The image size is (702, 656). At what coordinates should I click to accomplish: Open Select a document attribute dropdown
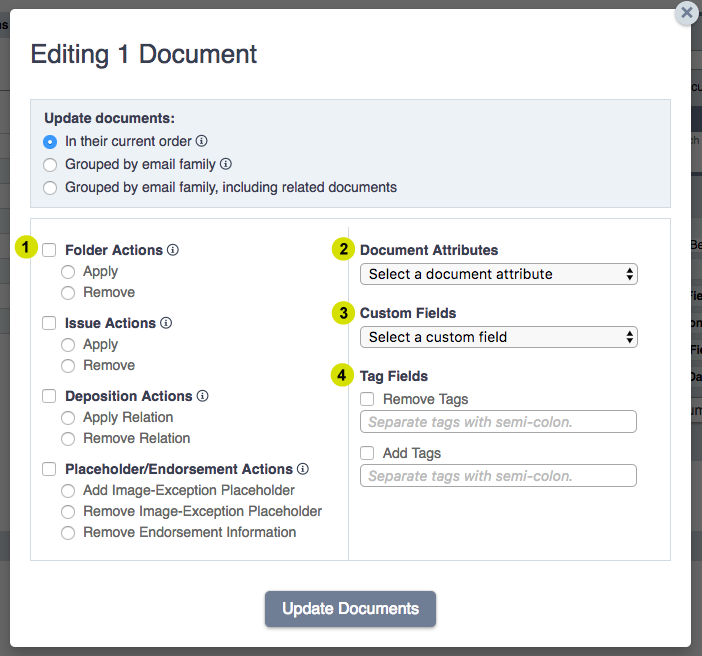(x=499, y=274)
